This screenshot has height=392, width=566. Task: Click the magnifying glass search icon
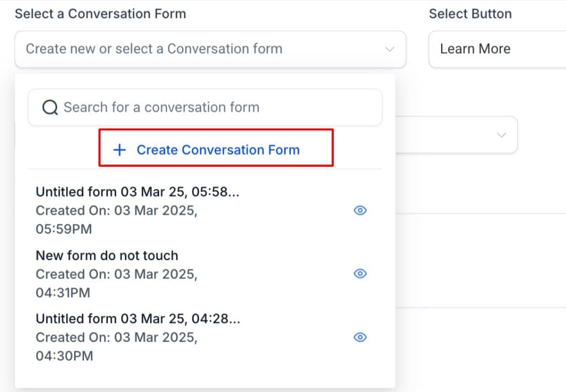tap(50, 107)
